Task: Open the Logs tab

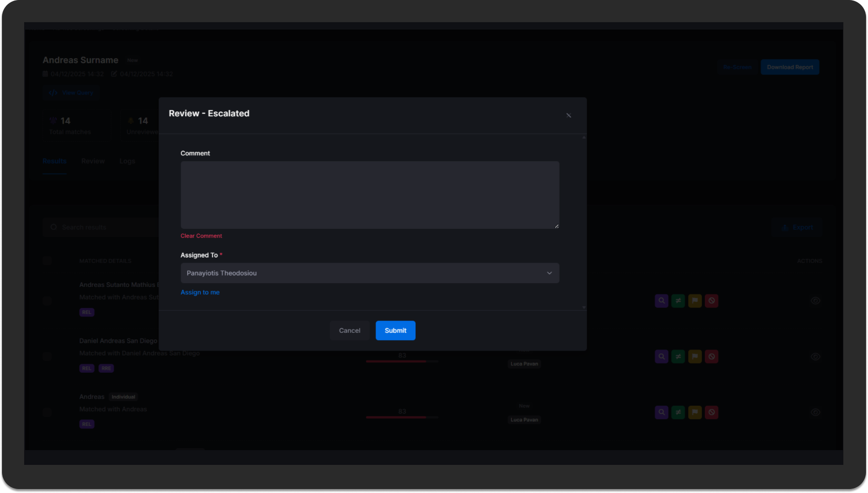Action: (127, 161)
